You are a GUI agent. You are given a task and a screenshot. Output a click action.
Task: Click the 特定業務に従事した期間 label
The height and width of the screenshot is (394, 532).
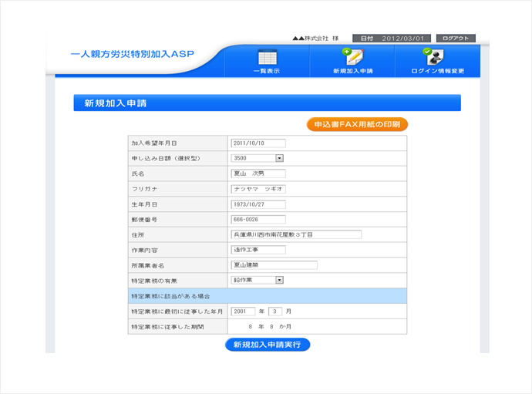coord(167,327)
